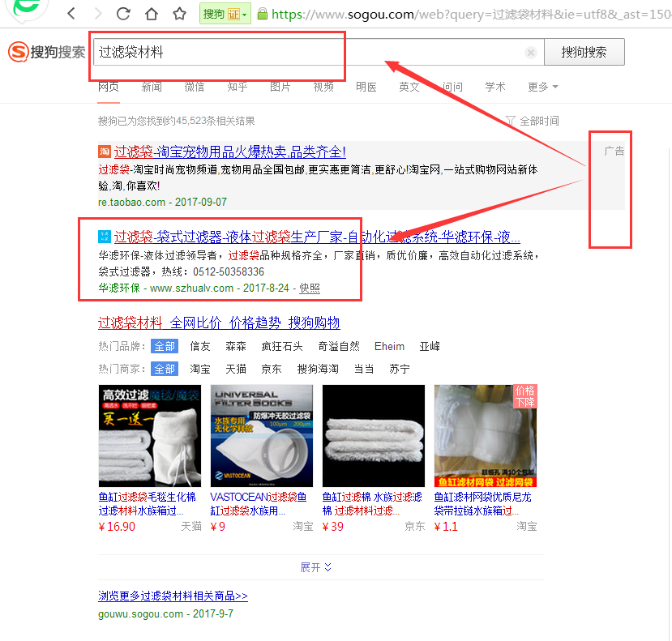The height and width of the screenshot is (641, 672).
Task: Click the browser back arrow
Action: tap(72, 15)
